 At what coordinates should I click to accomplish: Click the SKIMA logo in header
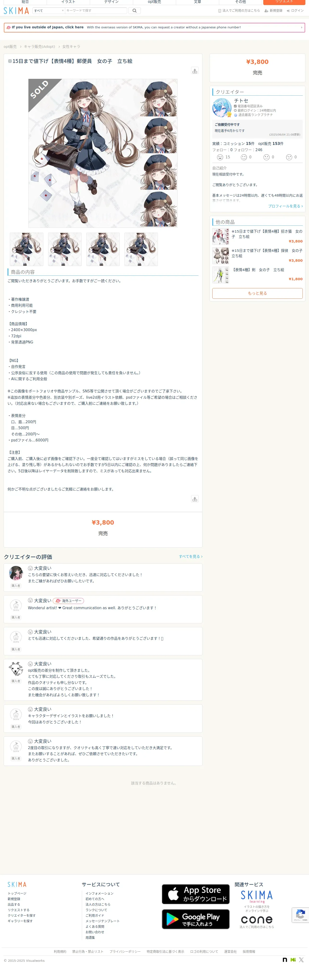click(16, 11)
